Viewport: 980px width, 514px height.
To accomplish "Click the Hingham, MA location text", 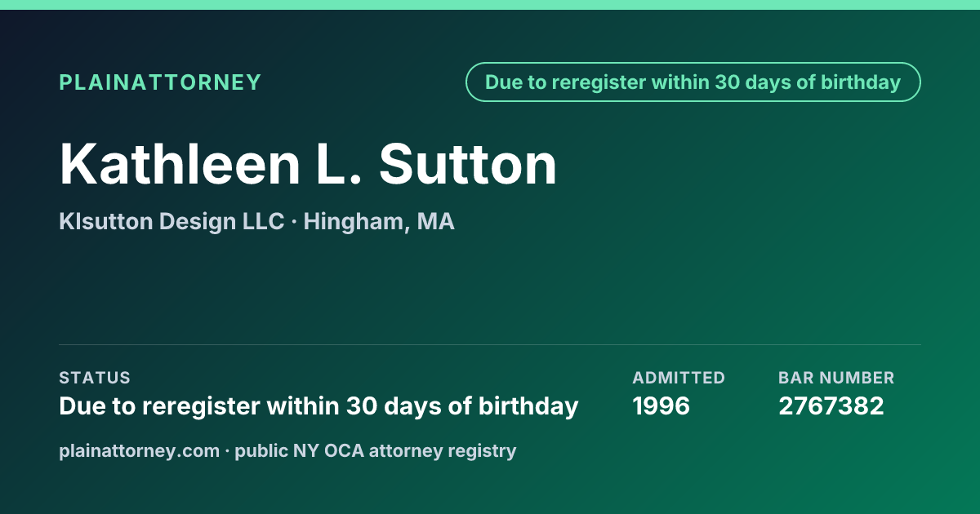I will click(x=379, y=222).
